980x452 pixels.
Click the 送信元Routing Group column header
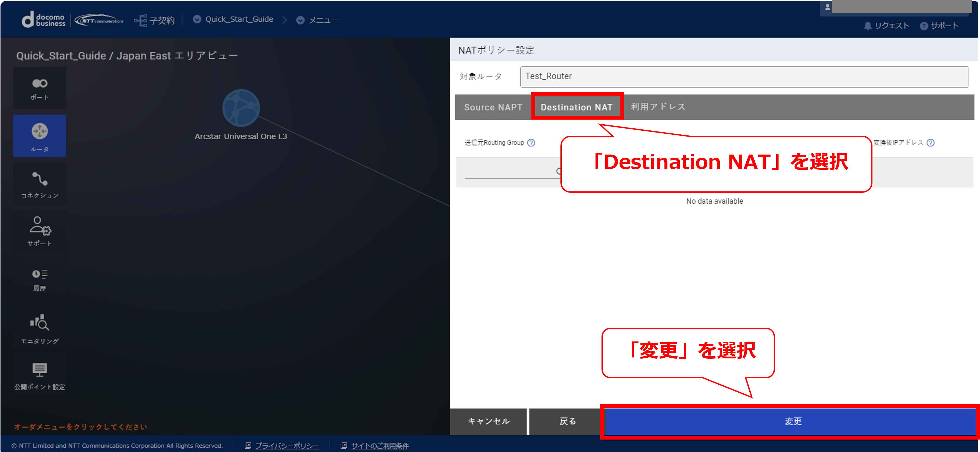pyautogui.click(x=494, y=143)
